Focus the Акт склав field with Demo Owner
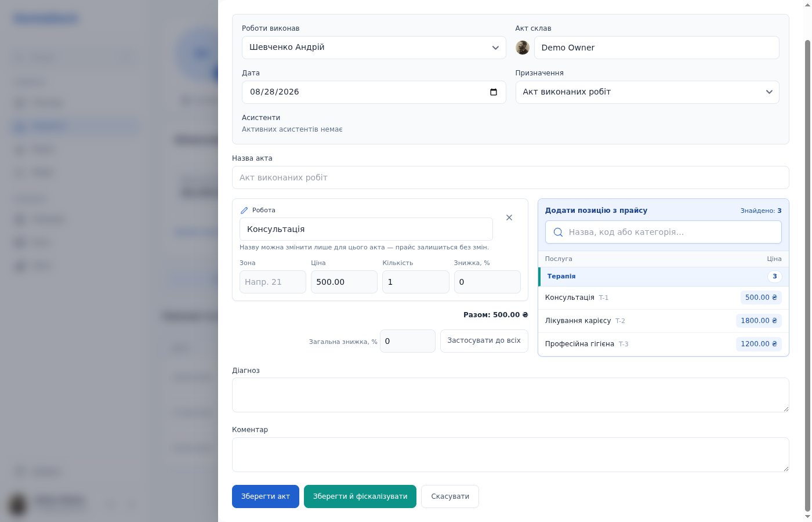Image resolution: width=812 pixels, height=522 pixels. (657, 48)
